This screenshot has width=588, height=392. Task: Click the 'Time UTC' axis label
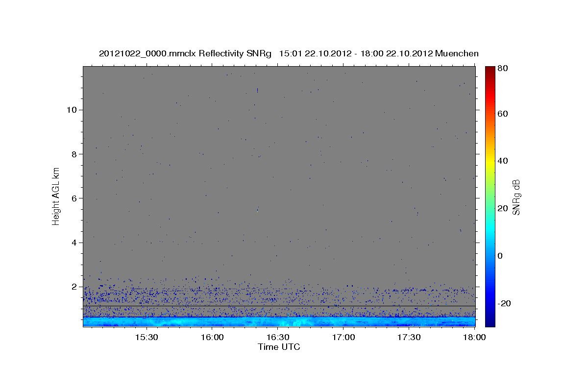(x=279, y=347)
